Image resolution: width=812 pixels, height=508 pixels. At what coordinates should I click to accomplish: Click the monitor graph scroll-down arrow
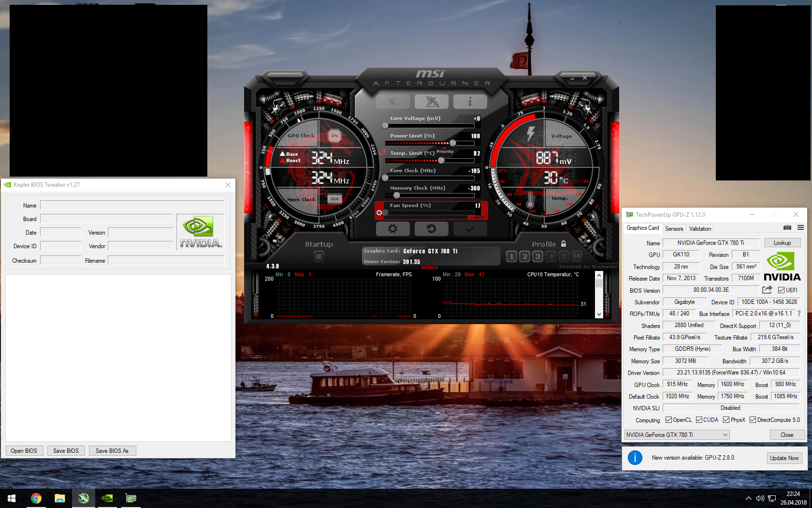[599, 314]
